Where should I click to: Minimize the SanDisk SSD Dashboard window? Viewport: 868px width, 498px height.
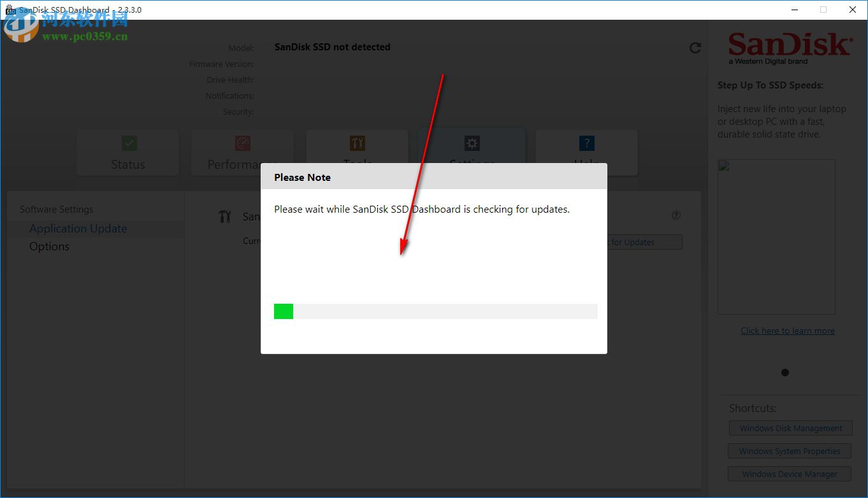click(x=795, y=10)
